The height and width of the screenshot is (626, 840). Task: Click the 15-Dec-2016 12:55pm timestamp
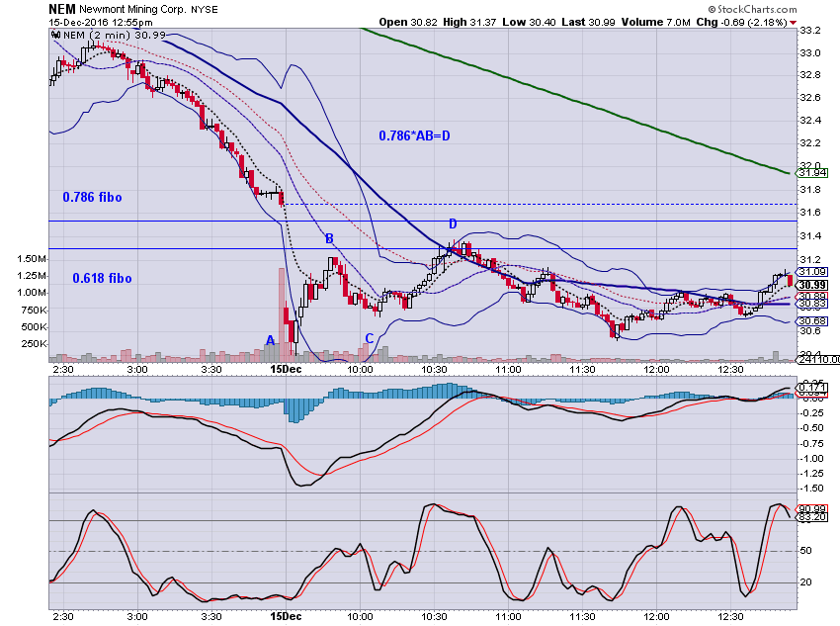[101, 23]
